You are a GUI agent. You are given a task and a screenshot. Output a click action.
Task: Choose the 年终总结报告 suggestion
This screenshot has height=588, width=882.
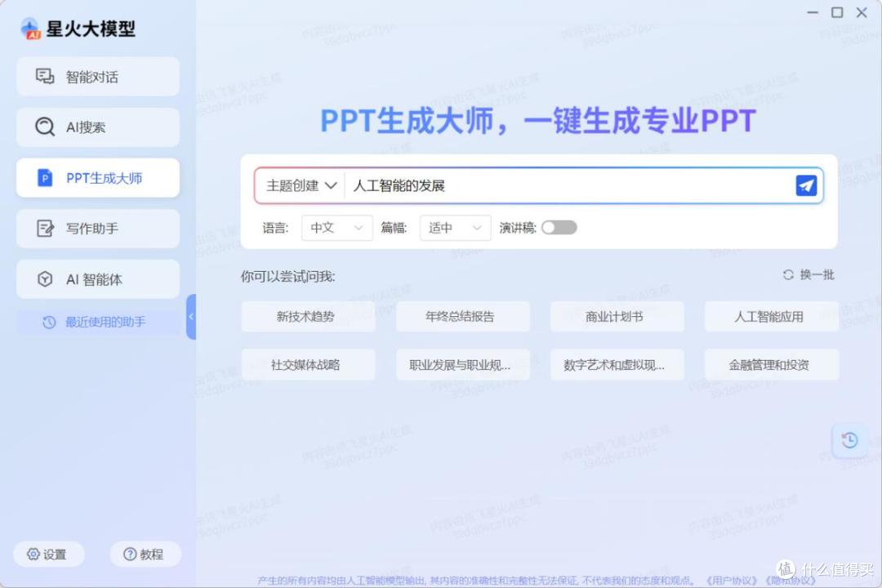click(463, 316)
